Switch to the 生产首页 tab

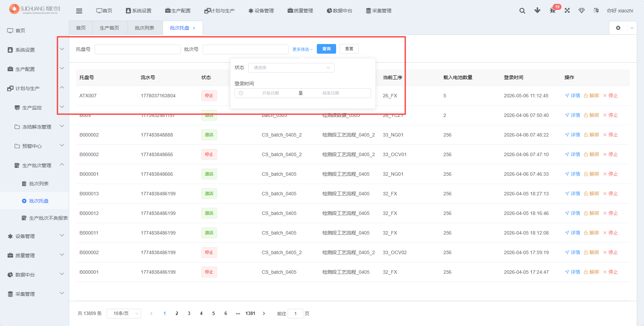109,28
